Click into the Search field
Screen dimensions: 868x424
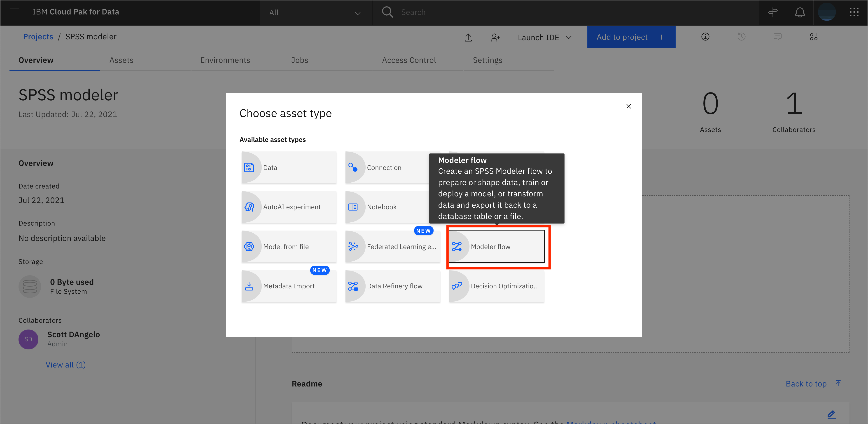[539, 12]
